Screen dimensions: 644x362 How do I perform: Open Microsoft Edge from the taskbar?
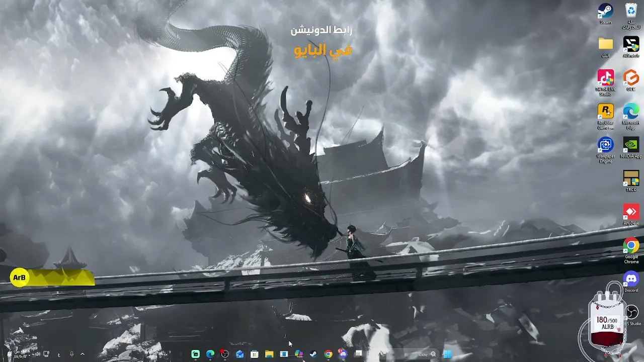[x=210, y=354]
